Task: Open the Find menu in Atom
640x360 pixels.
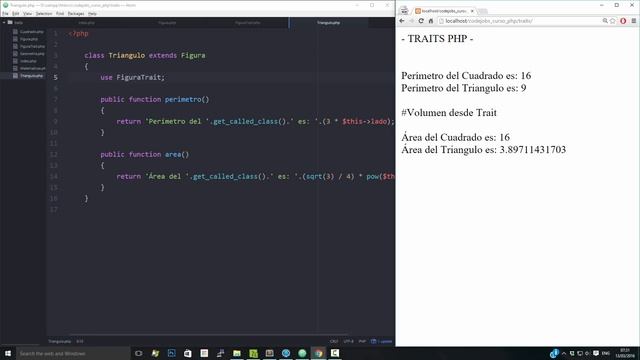Action: (x=60, y=13)
